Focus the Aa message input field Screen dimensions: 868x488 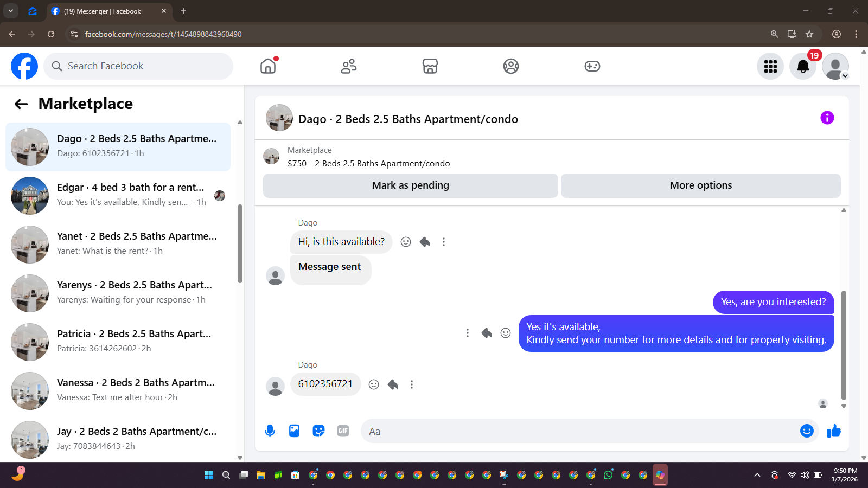(579, 431)
